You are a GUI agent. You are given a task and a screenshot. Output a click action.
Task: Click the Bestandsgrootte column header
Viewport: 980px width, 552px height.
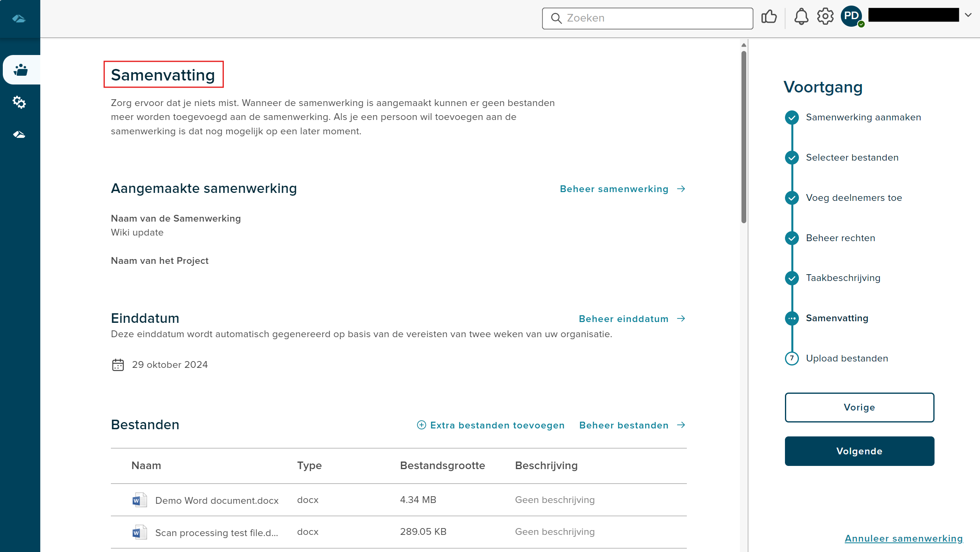(442, 466)
